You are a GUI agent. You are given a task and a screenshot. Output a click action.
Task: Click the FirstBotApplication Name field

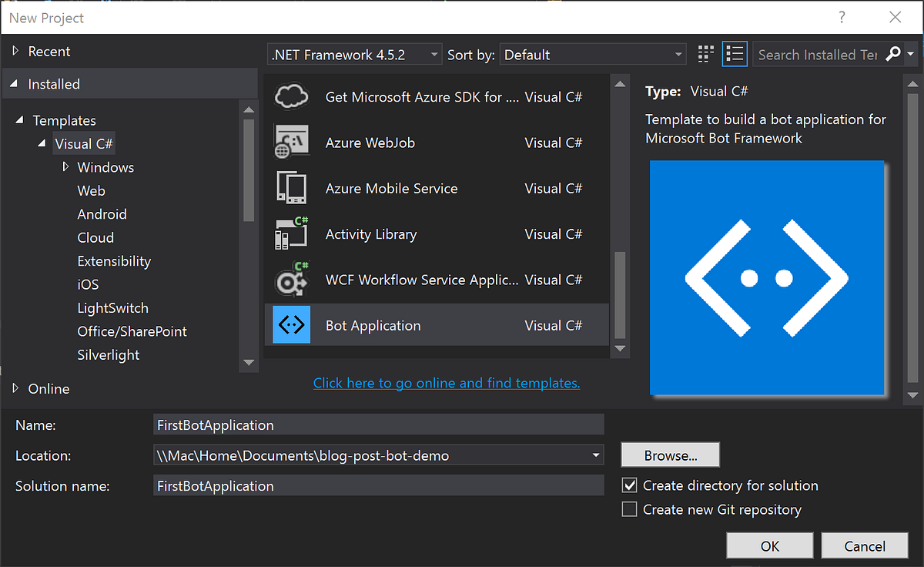(x=377, y=424)
